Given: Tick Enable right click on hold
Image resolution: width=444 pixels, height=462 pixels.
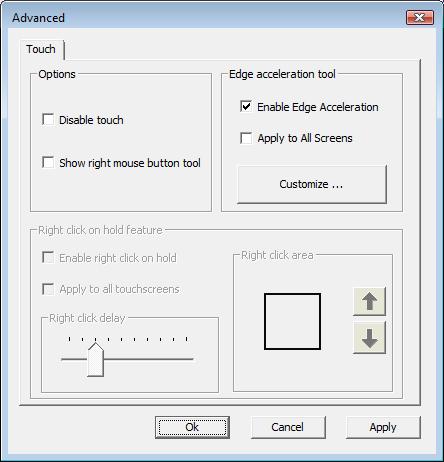Looking at the screenshot, I should coord(48,258).
